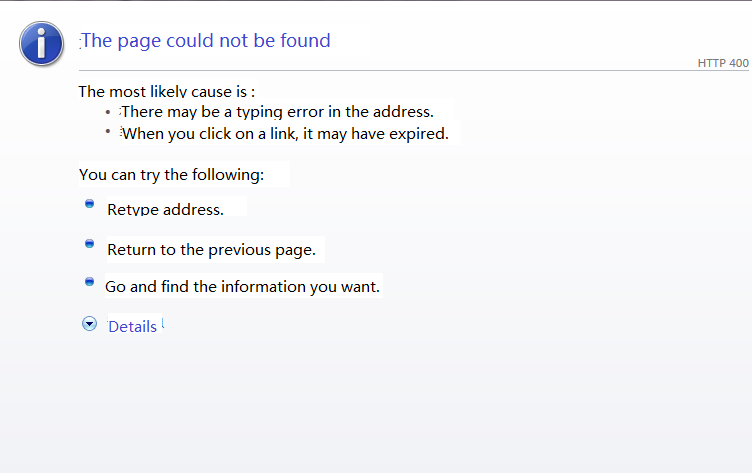Click the dot before the expired link line

[108, 131]
